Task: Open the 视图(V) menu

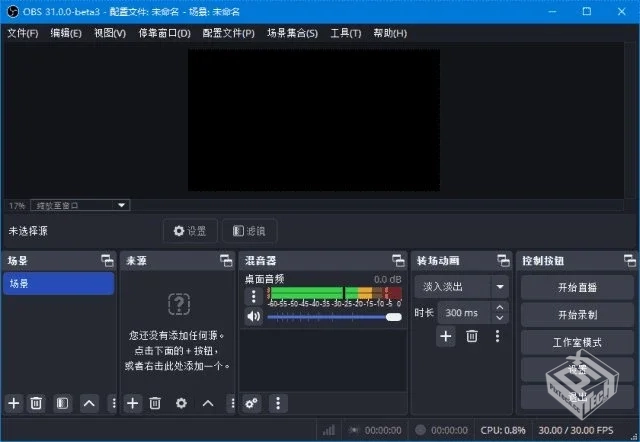Action: [x=110, y=33]
